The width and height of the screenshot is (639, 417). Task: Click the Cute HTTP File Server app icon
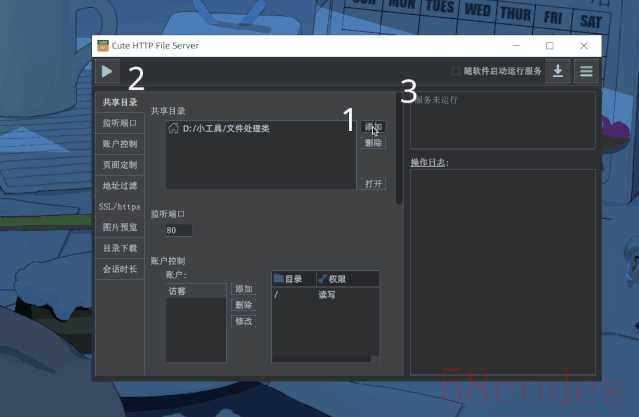tap(103, 46)
